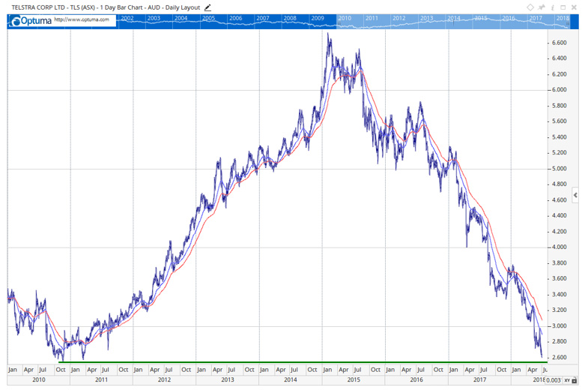588x390 pixels.
Task: Maximize the chart panel with square icon
Action: click(563, 7)
